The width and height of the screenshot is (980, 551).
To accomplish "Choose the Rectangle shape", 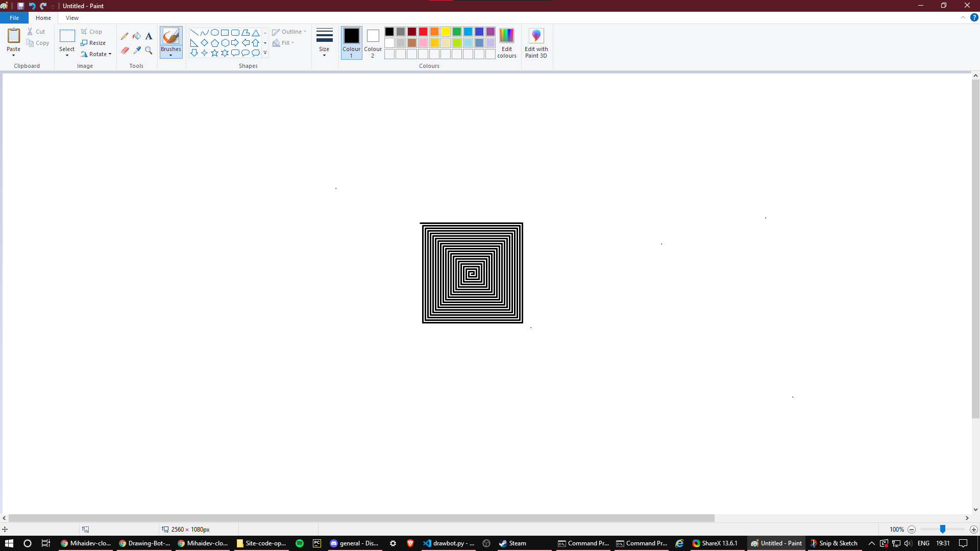I will coord(224,32).
